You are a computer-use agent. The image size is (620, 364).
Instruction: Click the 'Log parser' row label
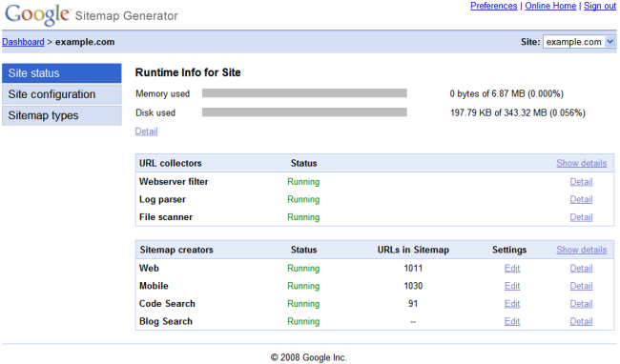(x=162, y=199)
